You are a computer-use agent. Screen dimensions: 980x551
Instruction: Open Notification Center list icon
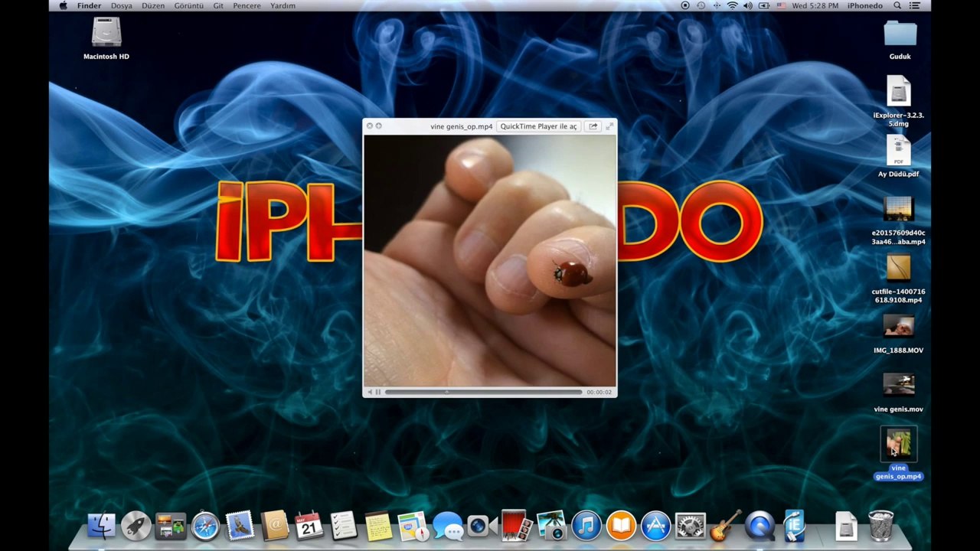click(914, 5)
